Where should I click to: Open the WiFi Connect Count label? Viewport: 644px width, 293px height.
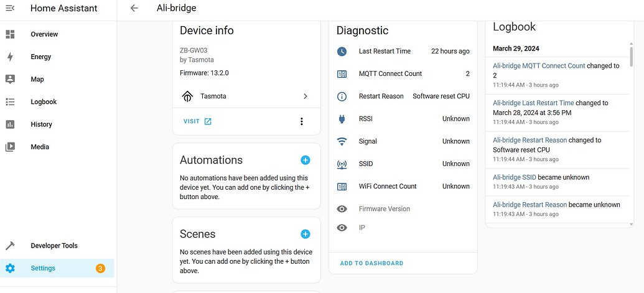388,186
